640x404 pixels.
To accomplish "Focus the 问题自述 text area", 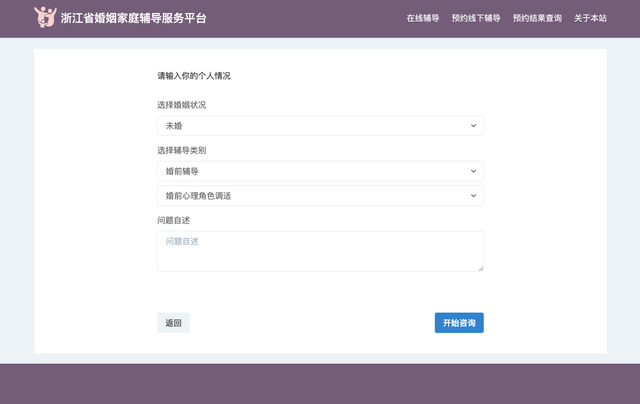I will pos(320,251).
